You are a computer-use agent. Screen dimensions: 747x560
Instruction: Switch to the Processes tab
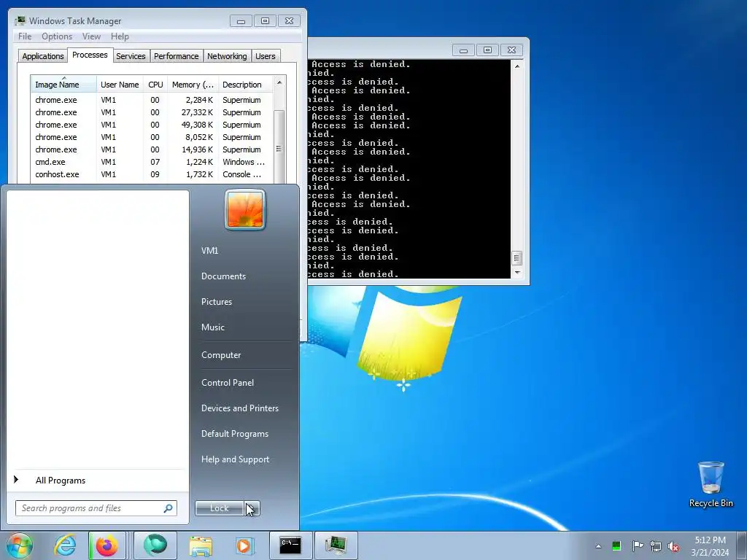click(90, 55)
